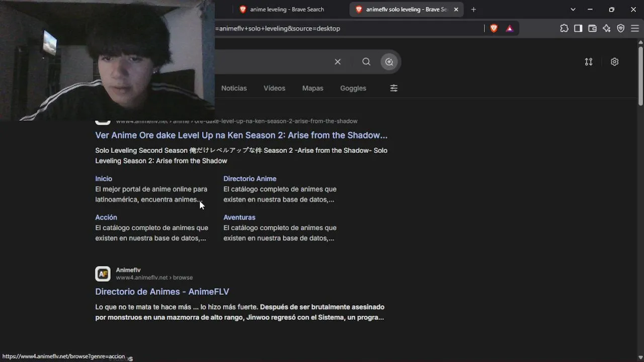Open the Acción sitelink
The image size is (644, 362).
pos(106,217)
